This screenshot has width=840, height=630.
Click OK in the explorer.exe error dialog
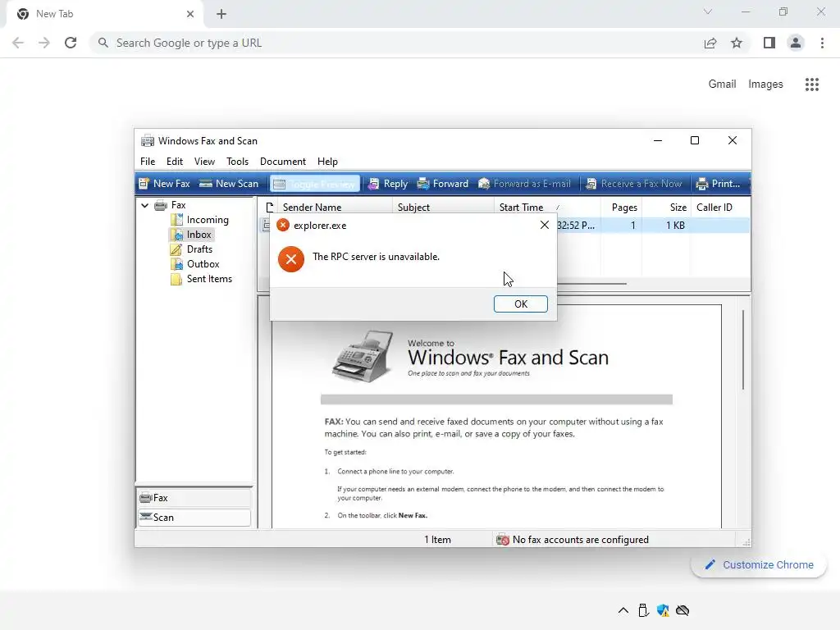521,304
